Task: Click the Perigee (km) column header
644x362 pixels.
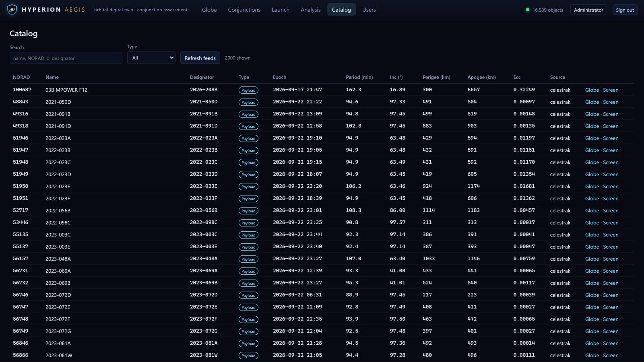Action: click(436, 77)
